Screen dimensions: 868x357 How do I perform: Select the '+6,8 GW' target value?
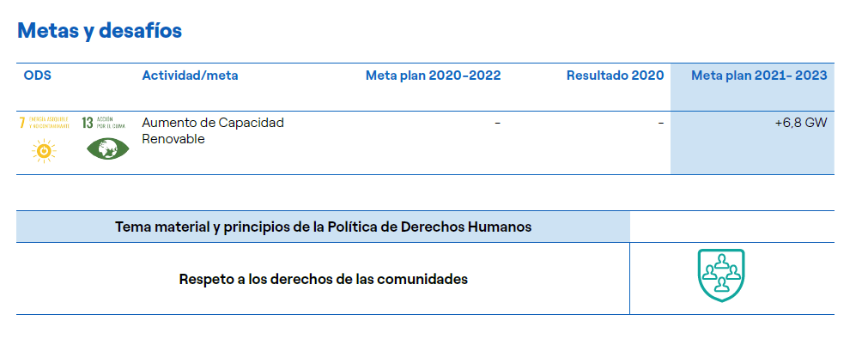pos(800,123)
